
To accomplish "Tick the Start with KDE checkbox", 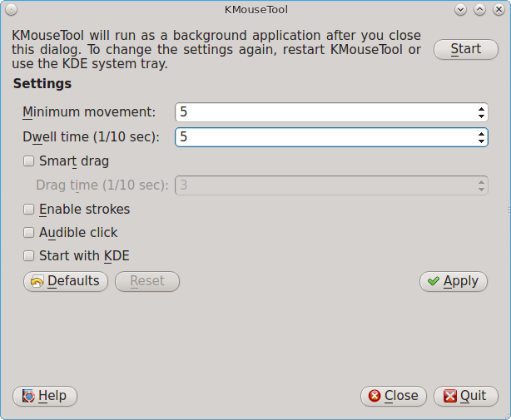I will (28, 255).
